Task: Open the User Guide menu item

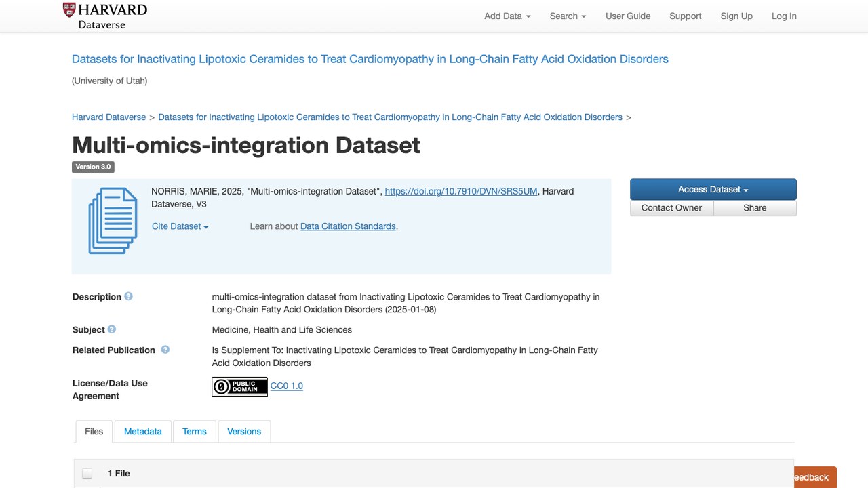Action: click(x=628, y=16)
